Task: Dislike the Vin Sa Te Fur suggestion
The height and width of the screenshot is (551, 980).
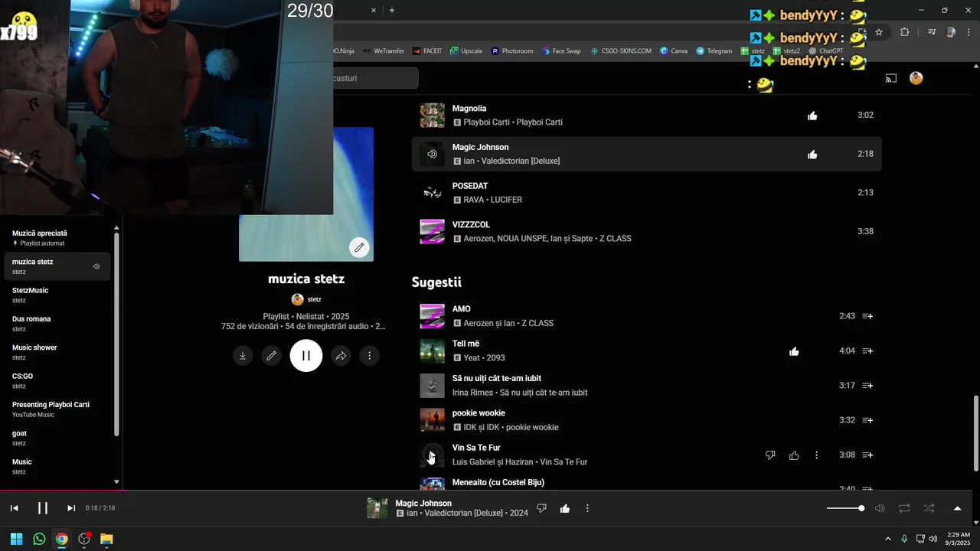Action: click(x=770, y=455)
